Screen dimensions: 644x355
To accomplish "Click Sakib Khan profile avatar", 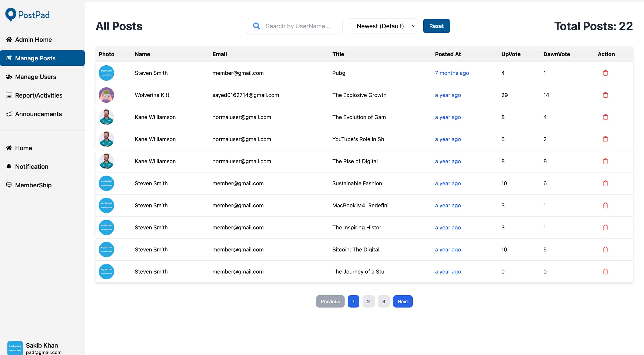I will (15, 348).
